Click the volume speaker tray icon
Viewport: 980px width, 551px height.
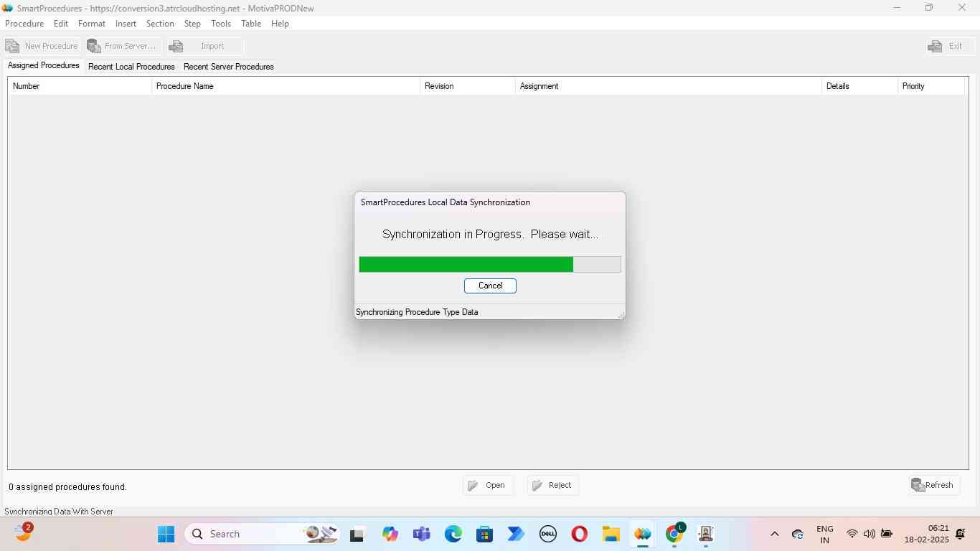[870, 534]
